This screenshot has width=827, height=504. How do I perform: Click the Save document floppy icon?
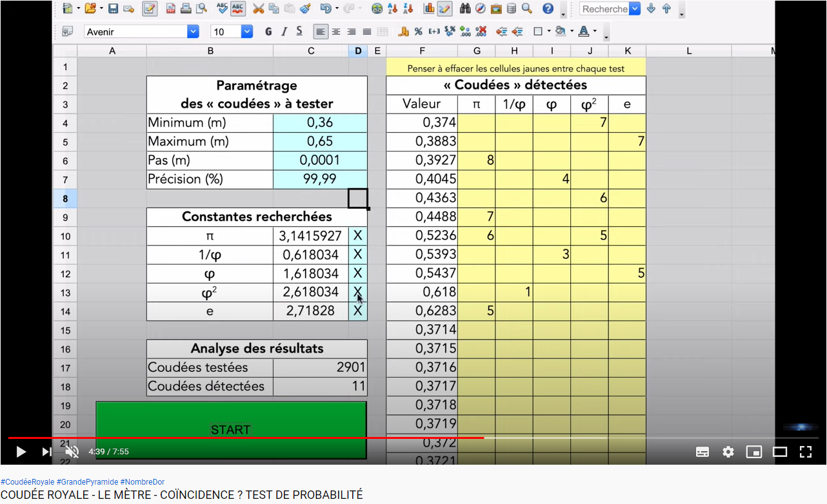[113, 9]
